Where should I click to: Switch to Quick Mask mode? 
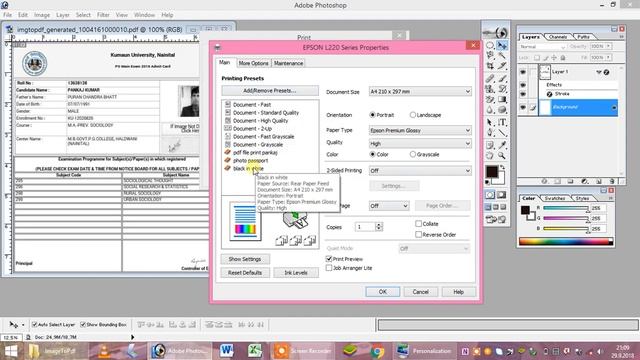pos(502,195)
